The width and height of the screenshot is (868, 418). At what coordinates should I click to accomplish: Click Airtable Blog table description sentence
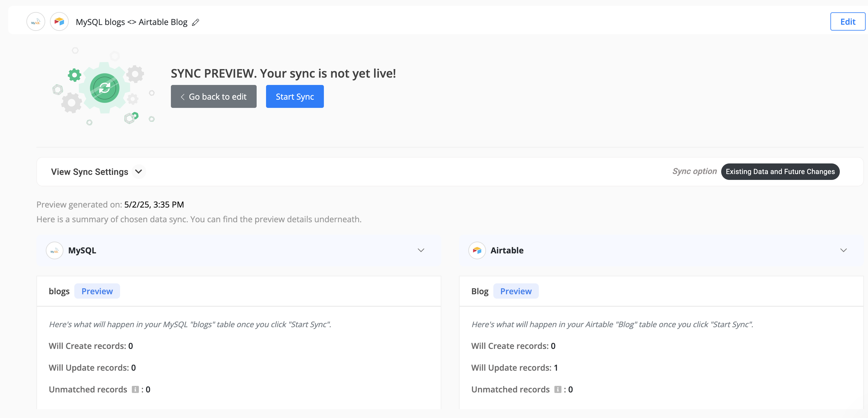point(612,325)
